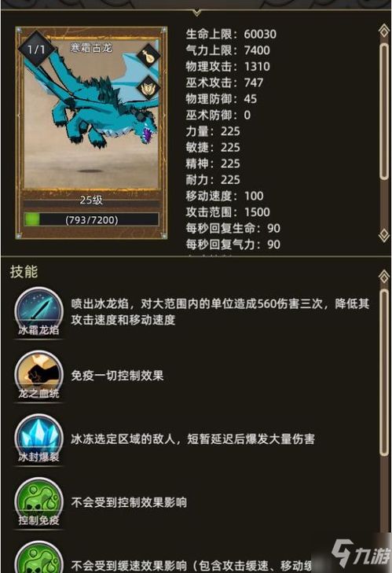Image resolution: width=392 pixels, height=573 pixels.
Task: Click the 生命上限 60030 stat line
Action: pos(231,35)
